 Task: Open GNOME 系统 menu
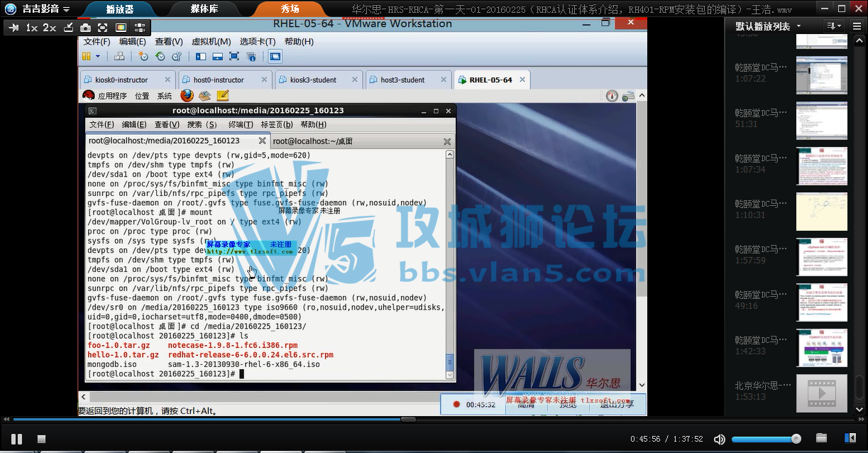[165, 96]
